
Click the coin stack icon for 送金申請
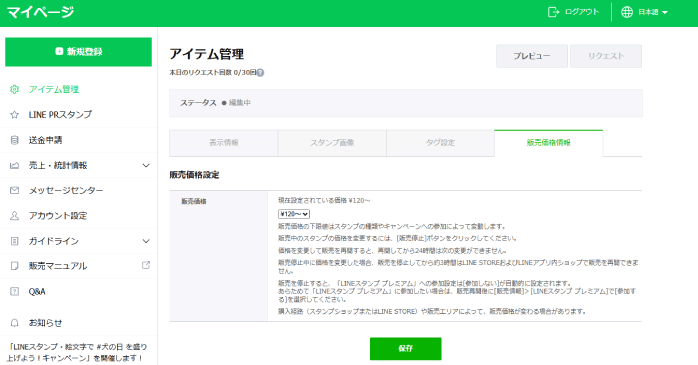pos(15,140)
